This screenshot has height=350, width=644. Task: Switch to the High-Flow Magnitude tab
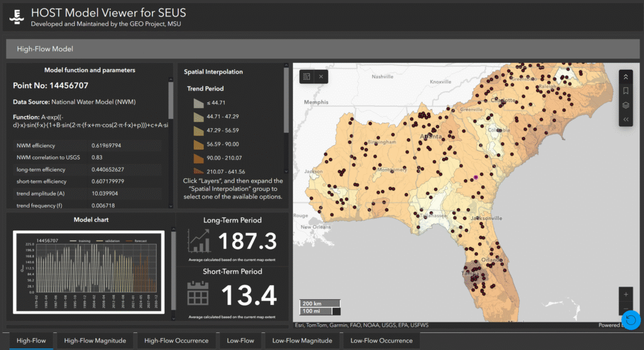95,341
